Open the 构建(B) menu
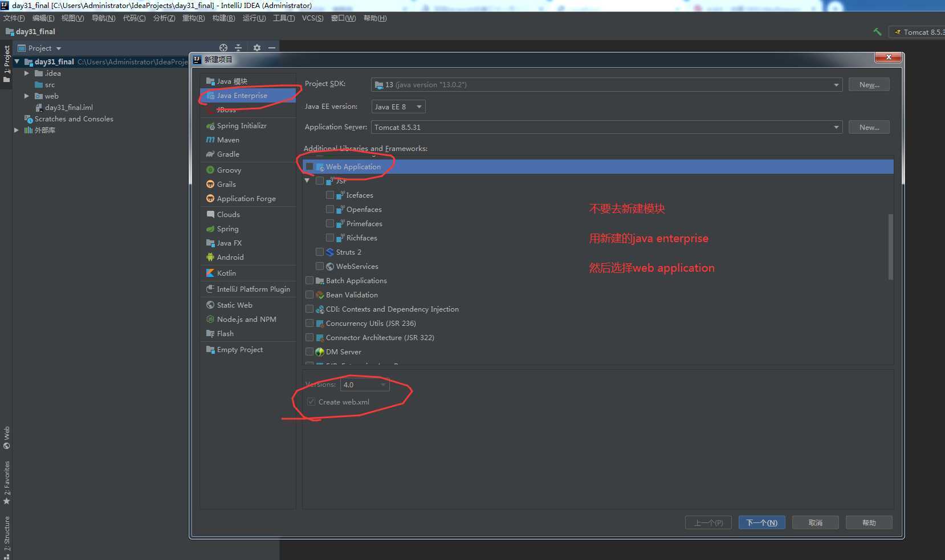This screenshot has width=945, height=560. pos(223,18)
